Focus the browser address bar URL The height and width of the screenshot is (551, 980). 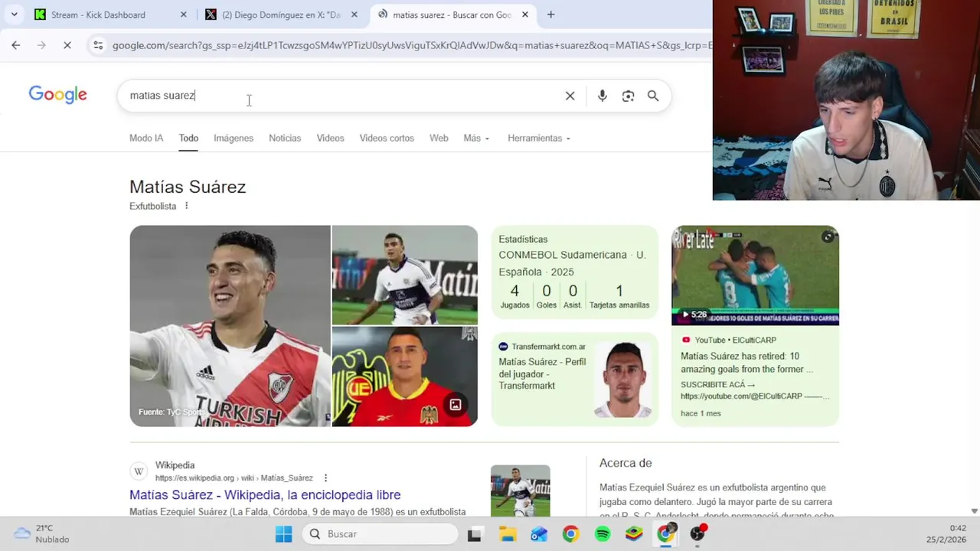(x=411, y=45)
